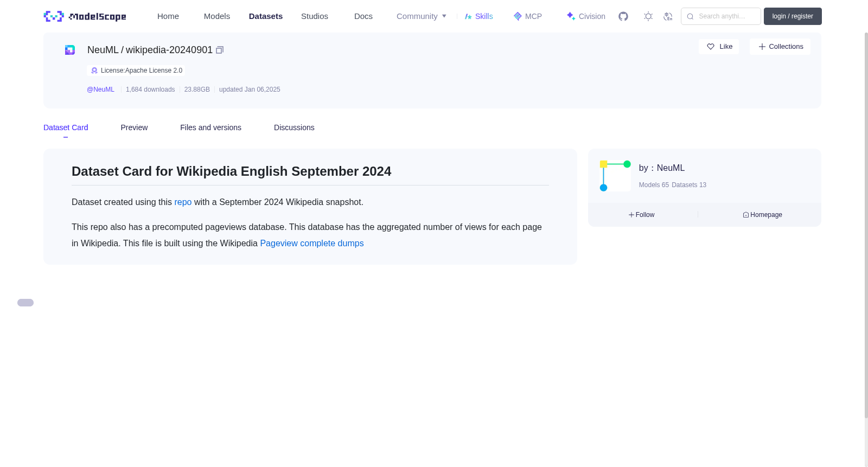Click the page vertical scrollbar
Viewport: 868px width, 467px height.
pyautogui.click(x=866, y=225)
